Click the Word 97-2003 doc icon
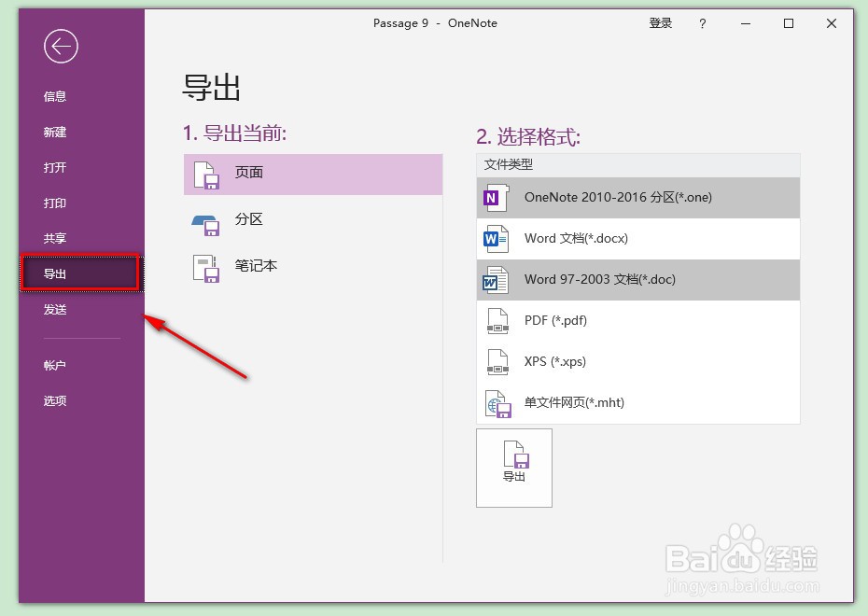This screenshot has height=616, width=868. click(x=496, y=280)
